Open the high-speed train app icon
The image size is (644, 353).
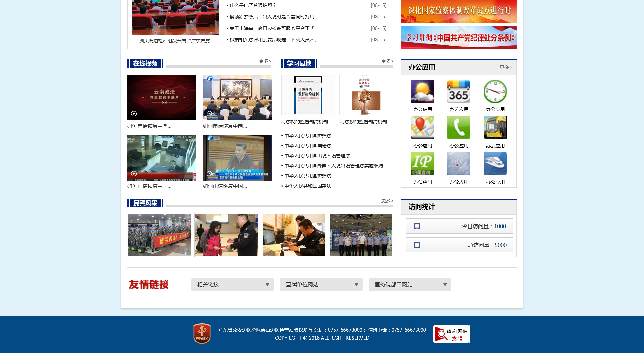coord(495,164)
